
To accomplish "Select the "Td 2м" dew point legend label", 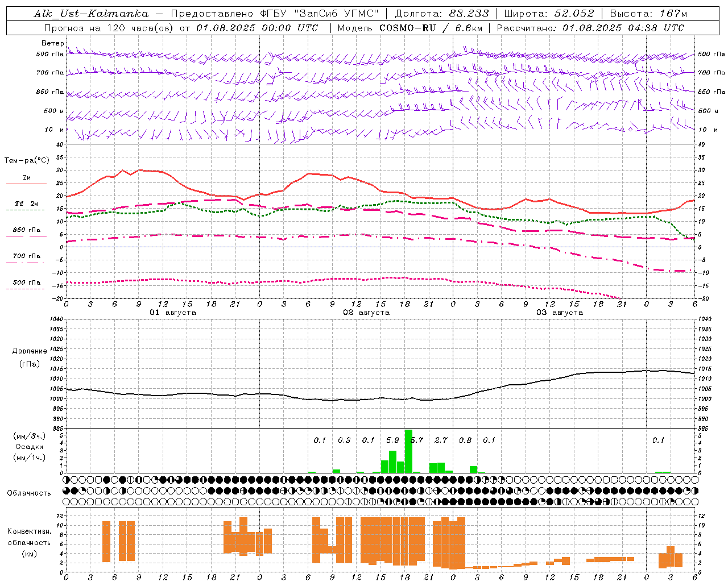I will pos(27,203).
